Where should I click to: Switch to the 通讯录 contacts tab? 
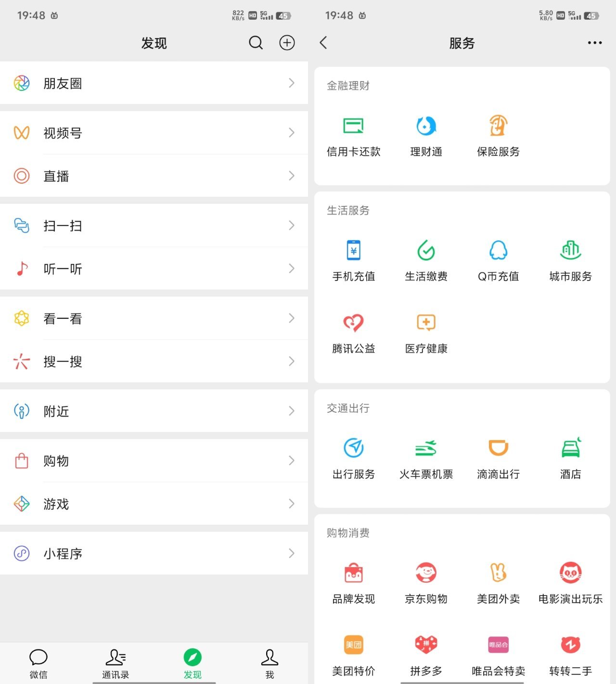pyautogui.click(x=115, y=664)
